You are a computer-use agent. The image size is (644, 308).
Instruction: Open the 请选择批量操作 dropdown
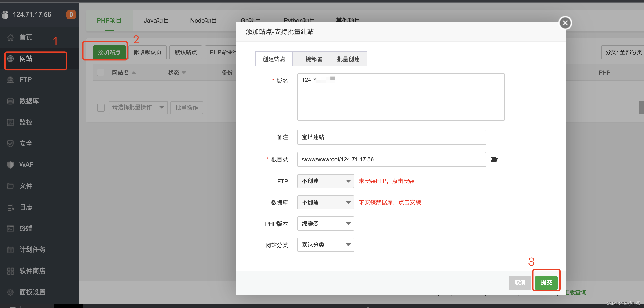click(138, 108)
